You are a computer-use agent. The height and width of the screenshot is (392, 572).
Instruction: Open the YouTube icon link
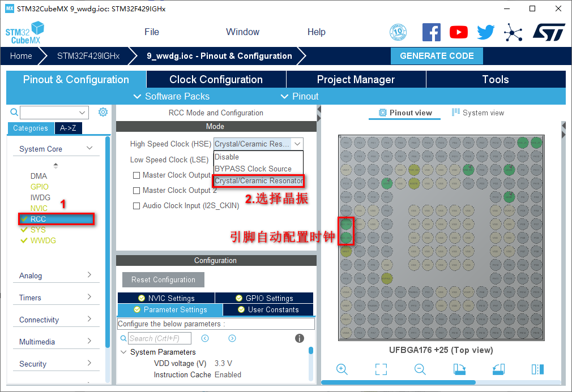point(459,32)
